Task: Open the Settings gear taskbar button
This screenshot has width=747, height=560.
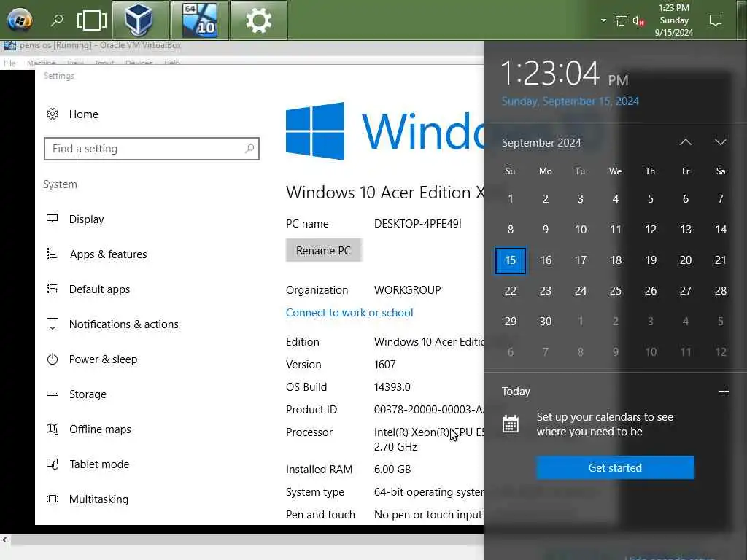Action: (x=259, y=20)
